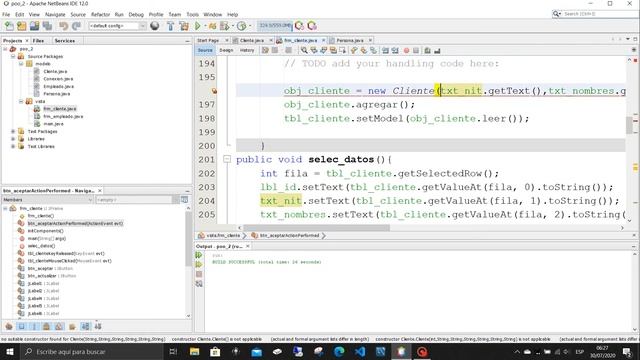The height and width of the screenshot is (360, 640).
Task: Switch to the Files tab
Action: pyautogui.click(x=38, y=41)
